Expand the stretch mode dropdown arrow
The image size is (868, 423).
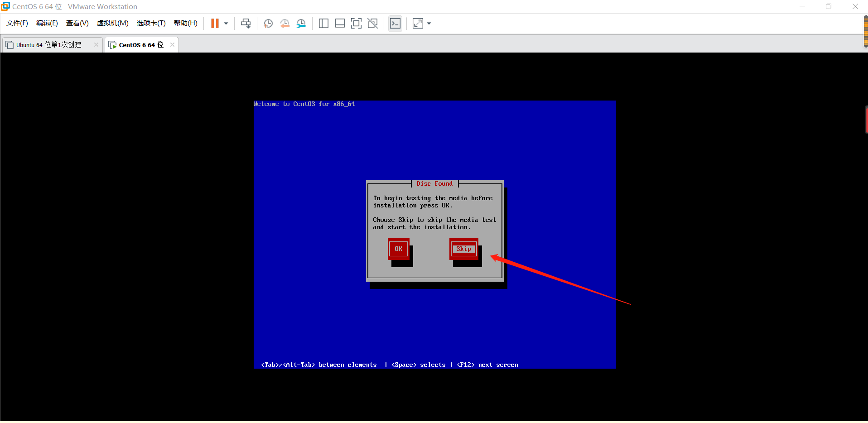tap(429, 24)
